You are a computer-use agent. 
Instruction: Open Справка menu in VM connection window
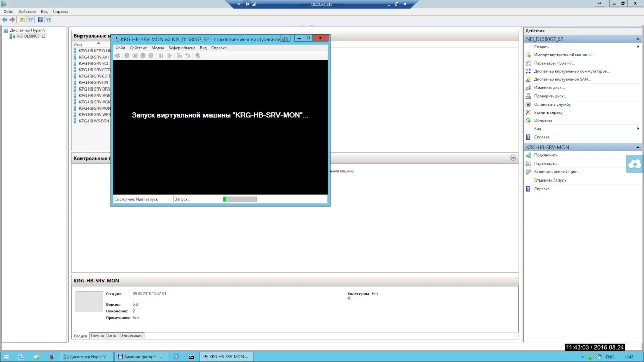point(219,48)
